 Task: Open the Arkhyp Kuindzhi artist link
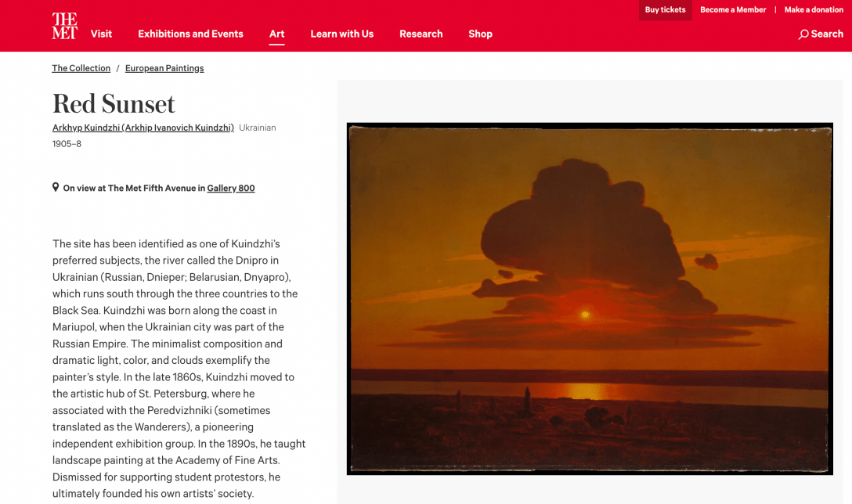[143, 128]
